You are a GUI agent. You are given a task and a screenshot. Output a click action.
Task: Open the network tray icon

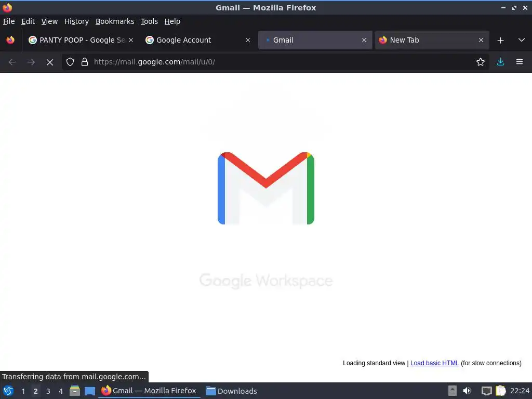(x=486, y=391)
